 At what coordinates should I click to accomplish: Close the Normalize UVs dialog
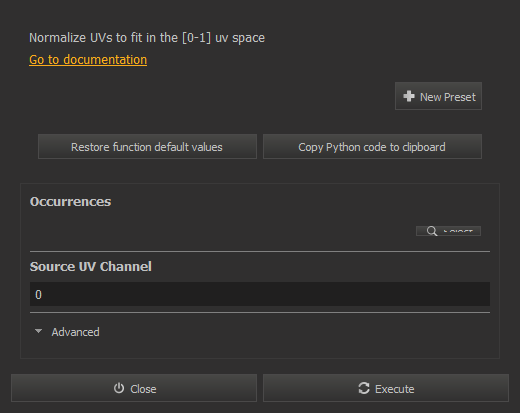tap(134, 388)
